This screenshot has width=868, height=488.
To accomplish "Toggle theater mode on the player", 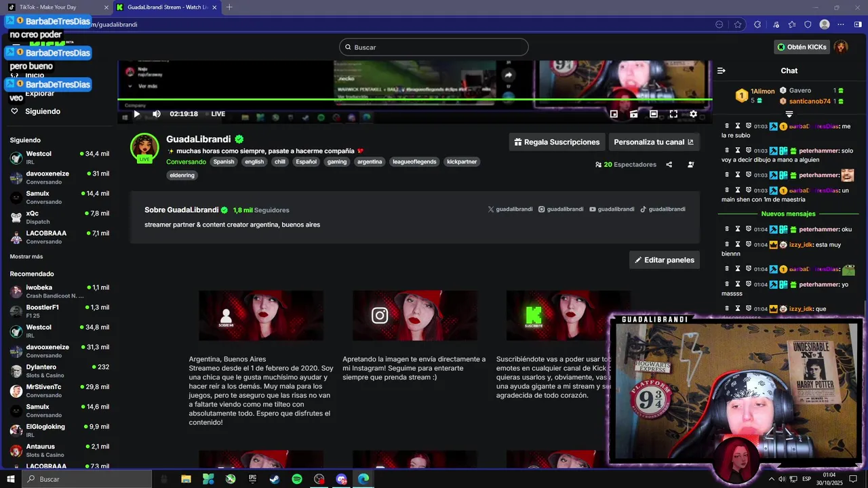I will 654,114.
